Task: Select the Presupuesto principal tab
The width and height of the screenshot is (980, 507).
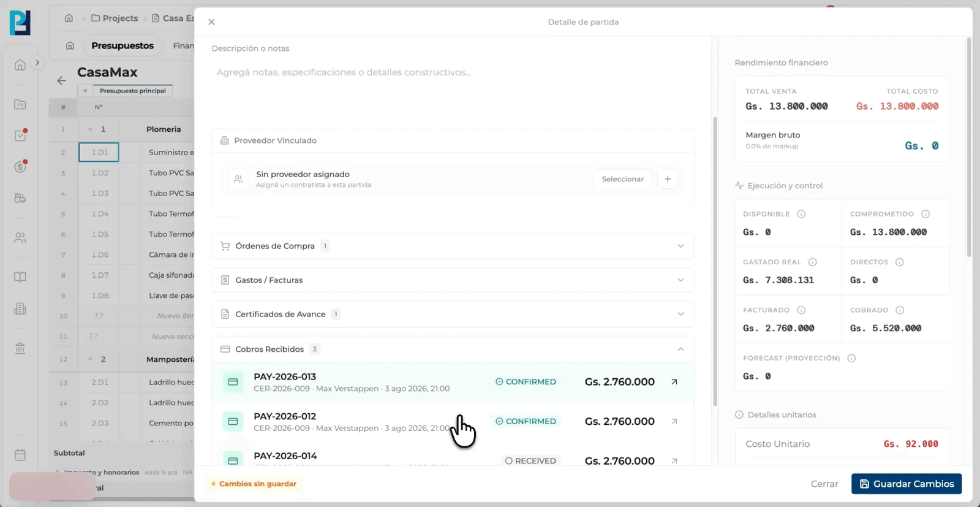Action: [132, 91]
